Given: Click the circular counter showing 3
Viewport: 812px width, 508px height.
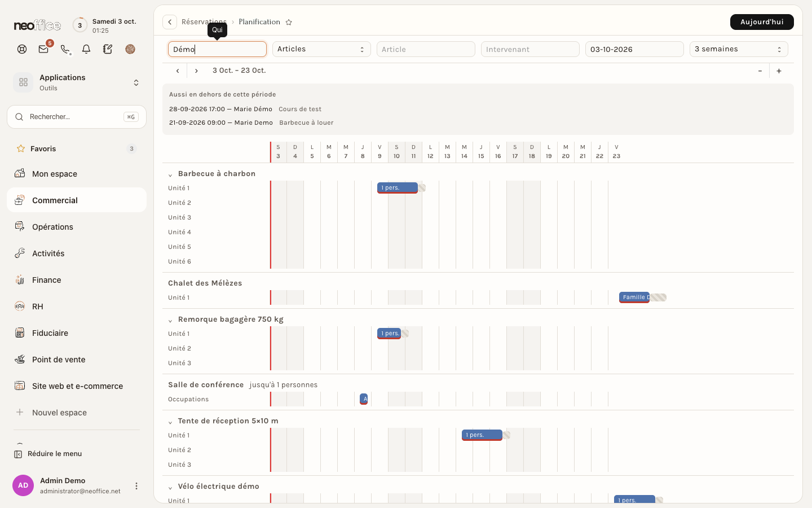Looking at the screenshot, I should click(x=80, y=25).
